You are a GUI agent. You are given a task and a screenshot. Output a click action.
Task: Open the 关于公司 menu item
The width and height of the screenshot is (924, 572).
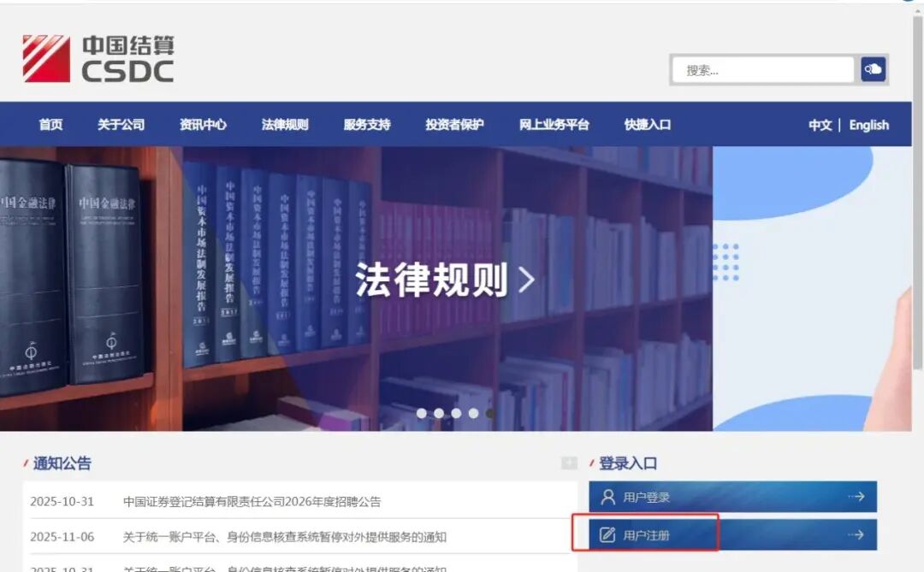point(121,124)
